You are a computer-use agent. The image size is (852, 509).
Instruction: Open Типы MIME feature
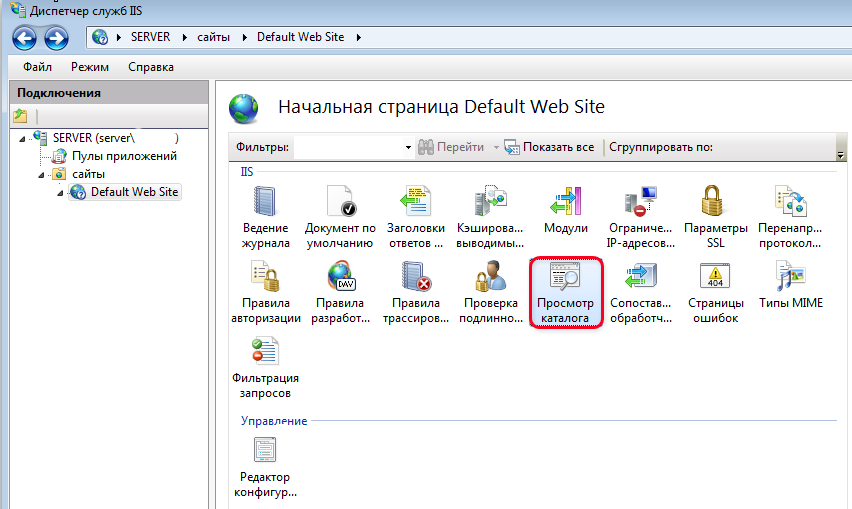791,285
